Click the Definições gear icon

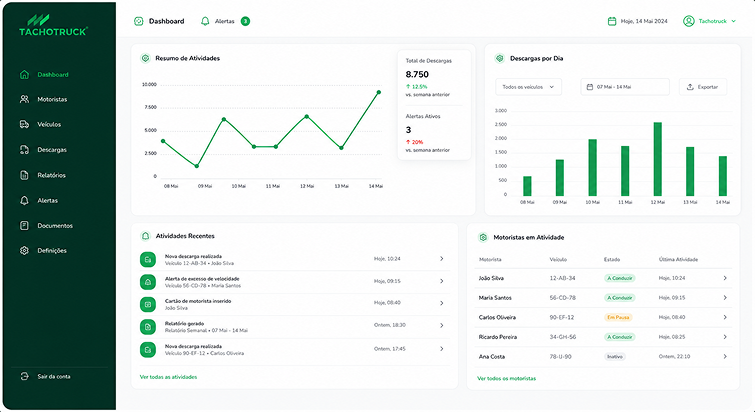pyautogui.click(x=24, y=250)
